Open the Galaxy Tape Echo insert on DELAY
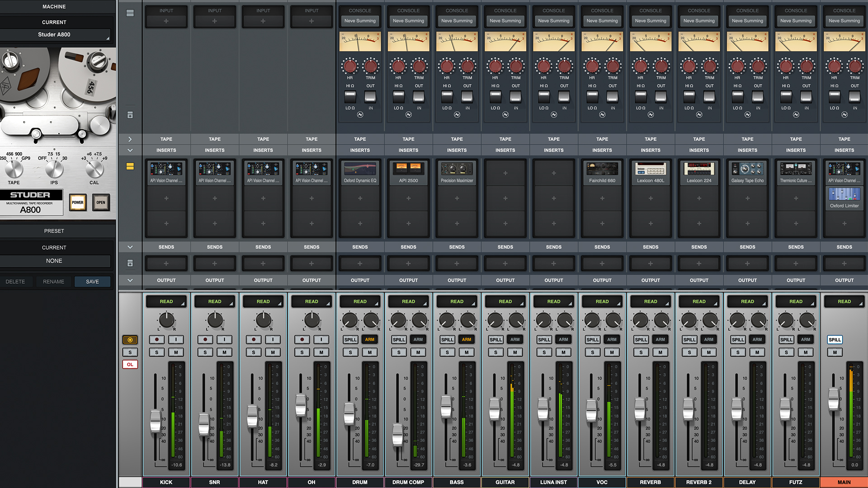Image resolution: width=868 pixels, height=488 pixels. [747, 172]
